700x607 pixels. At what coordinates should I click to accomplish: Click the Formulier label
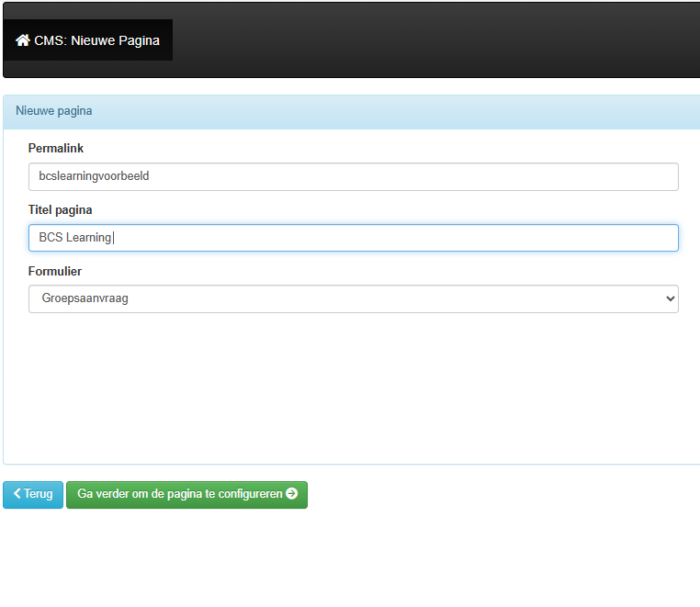(55, 271)
